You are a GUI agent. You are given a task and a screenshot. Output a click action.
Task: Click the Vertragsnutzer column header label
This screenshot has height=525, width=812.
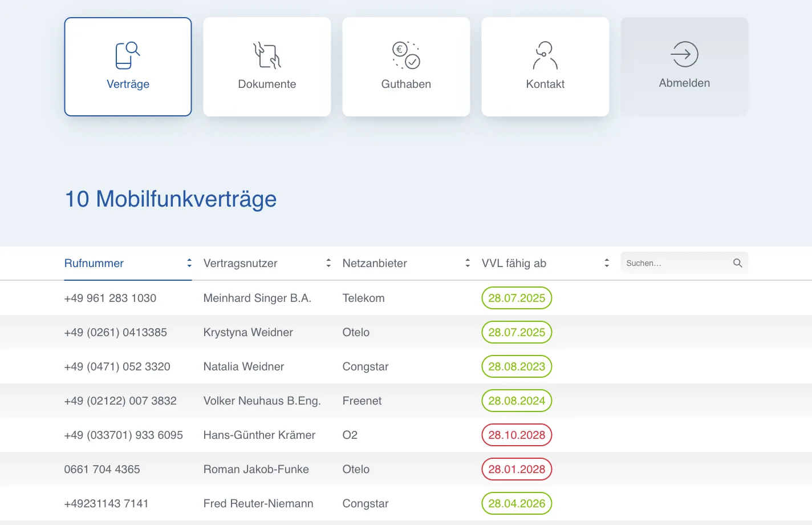(240, 263)
